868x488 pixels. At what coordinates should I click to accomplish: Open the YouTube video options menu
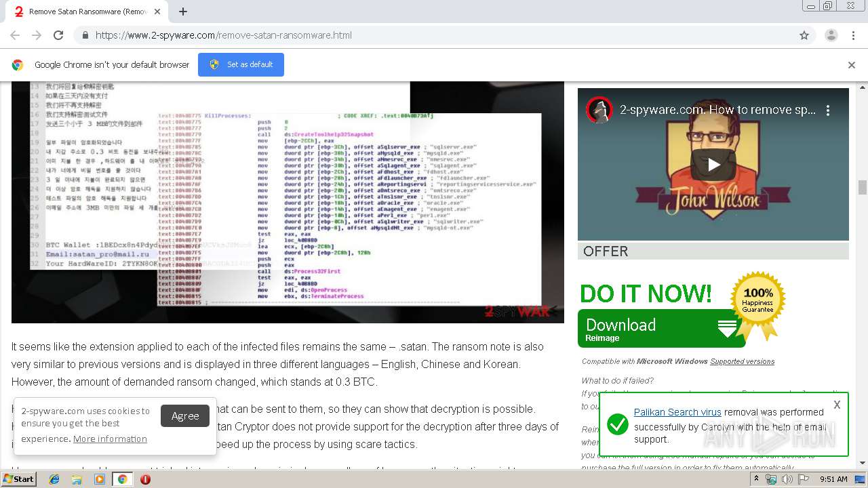(x=828, y=110)
